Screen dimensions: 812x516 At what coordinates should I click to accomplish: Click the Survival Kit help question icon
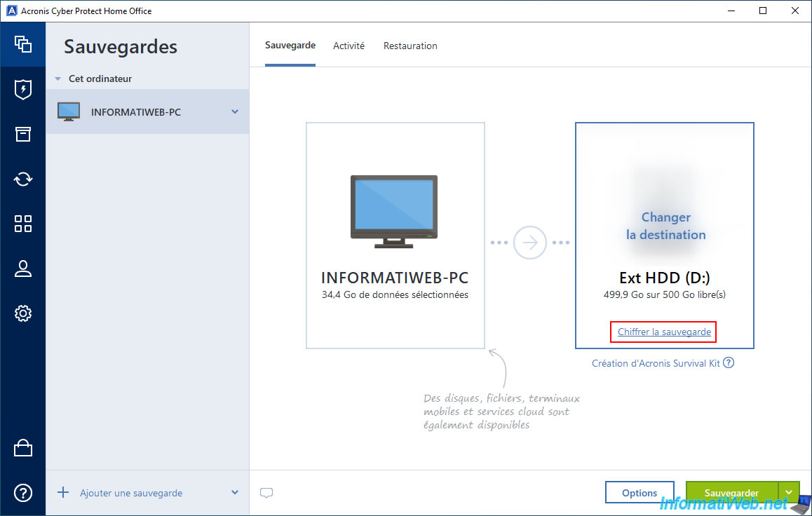point(729,362)
